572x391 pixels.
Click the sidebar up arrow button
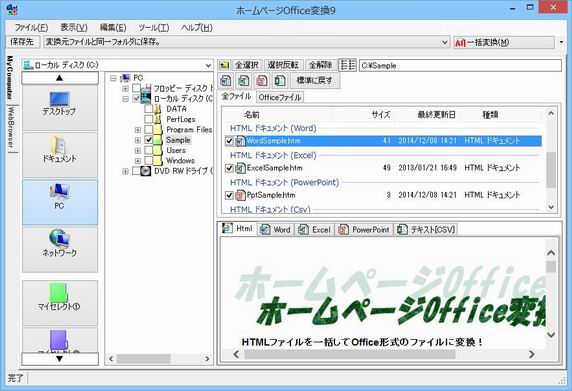(x=60, y=78)
